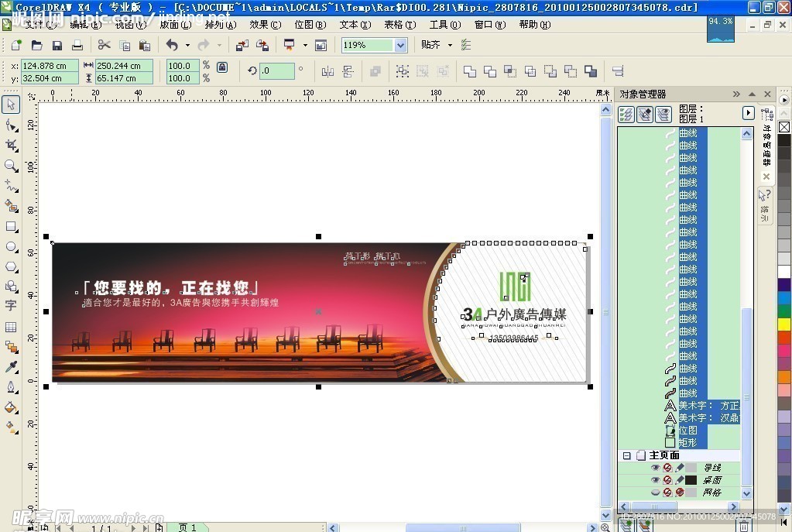Open the 表格(T) menu
Image resolution: width=792 pixels, height=532 pixels.
[x=400, y=24]
